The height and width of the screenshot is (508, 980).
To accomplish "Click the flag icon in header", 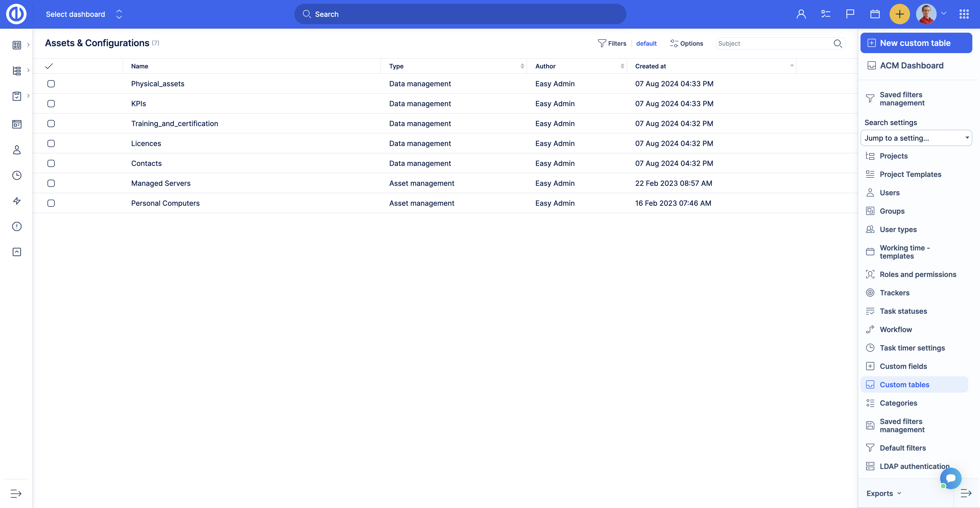I will point(850,15).
